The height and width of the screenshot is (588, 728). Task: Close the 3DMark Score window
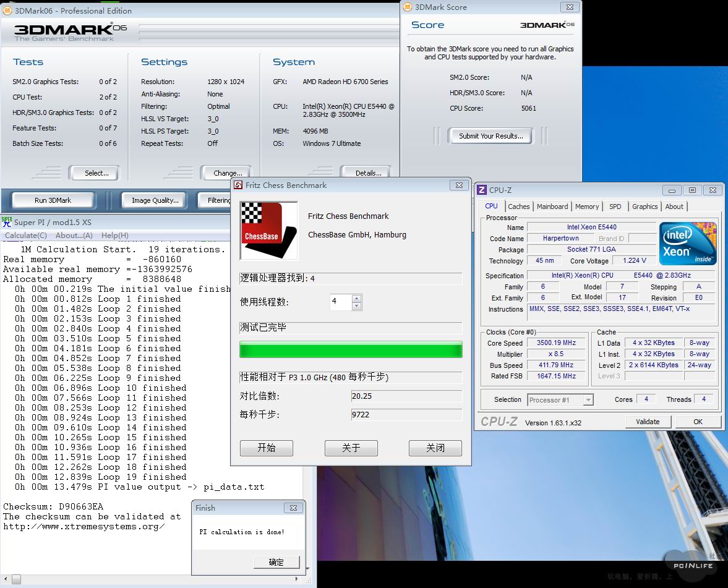coord(570,7)
